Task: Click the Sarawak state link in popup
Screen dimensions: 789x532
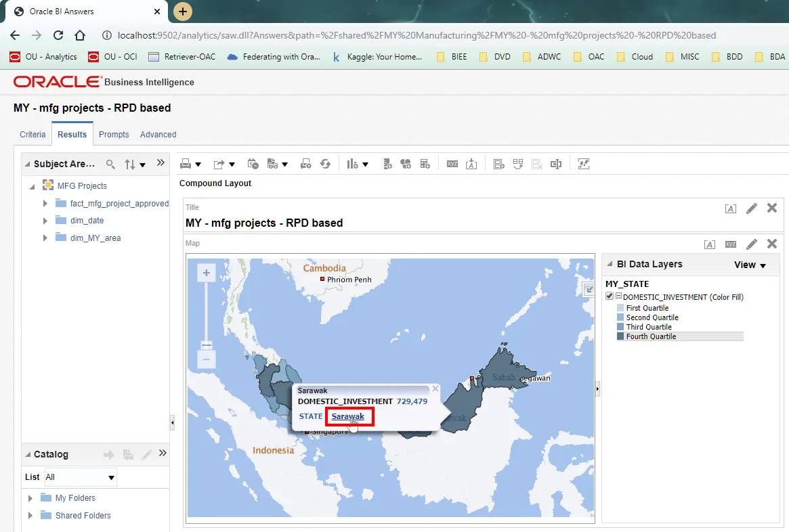Action: tap(347, 416)
